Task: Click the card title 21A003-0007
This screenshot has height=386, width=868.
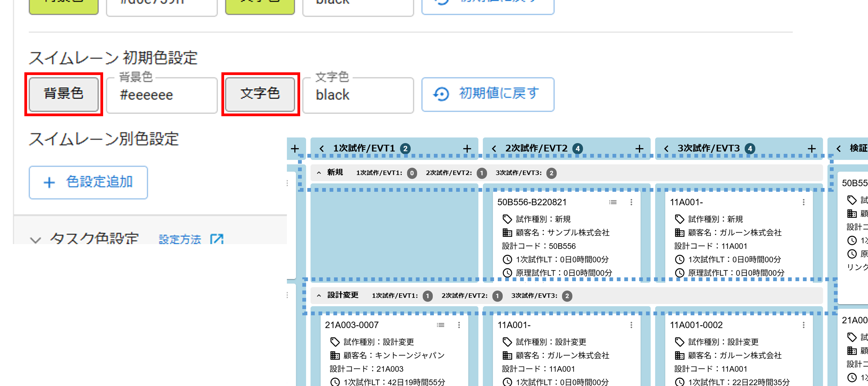Action: [352, 325]
